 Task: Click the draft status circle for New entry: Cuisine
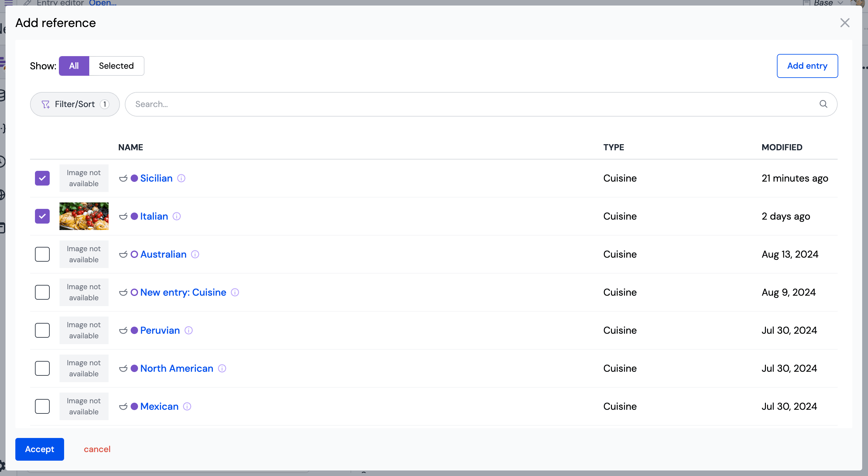click(134, 292)
